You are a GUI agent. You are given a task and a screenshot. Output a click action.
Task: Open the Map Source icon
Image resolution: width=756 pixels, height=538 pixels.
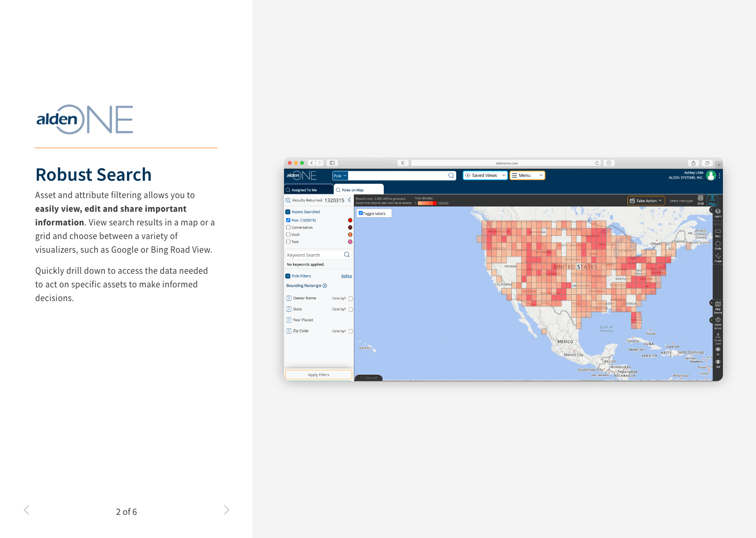coord(718,305)
